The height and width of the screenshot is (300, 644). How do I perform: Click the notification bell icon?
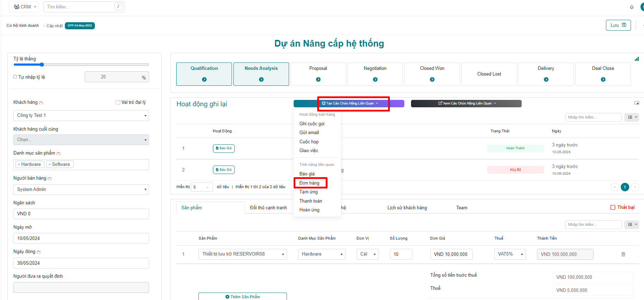tap(632, 7)
